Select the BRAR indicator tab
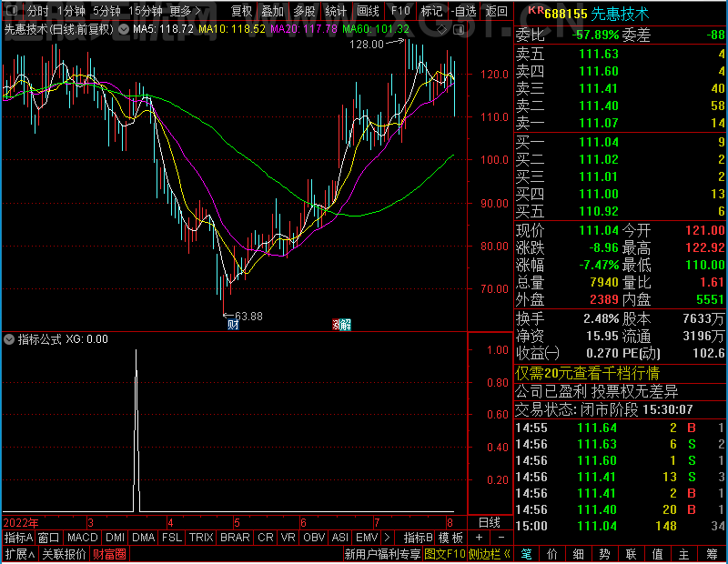 tap(235, 538)
